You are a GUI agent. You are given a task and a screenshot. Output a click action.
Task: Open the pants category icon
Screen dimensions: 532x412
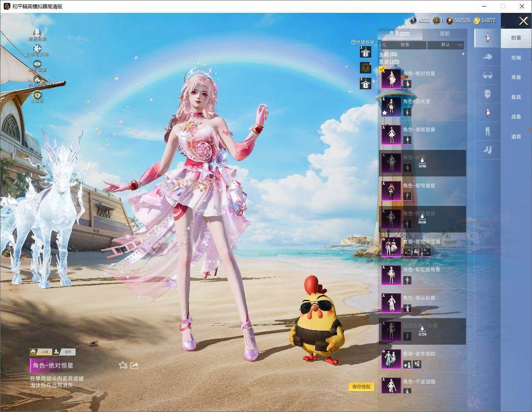coord(488,131)
